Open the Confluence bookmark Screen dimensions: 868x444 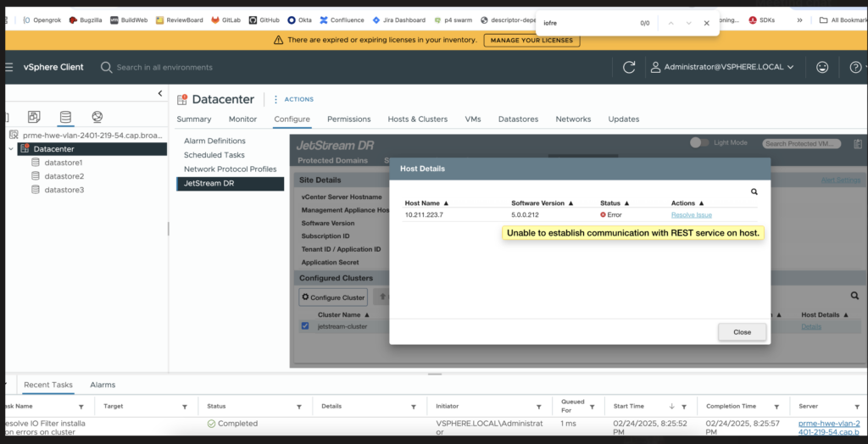click(342, 20)
